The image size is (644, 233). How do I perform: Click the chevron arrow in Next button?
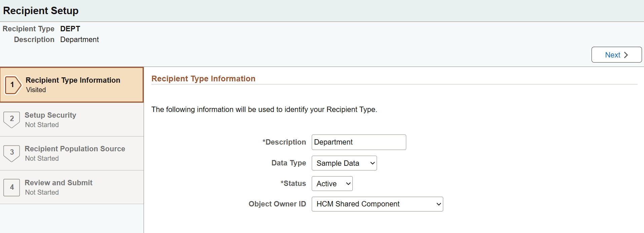(626, 55)
